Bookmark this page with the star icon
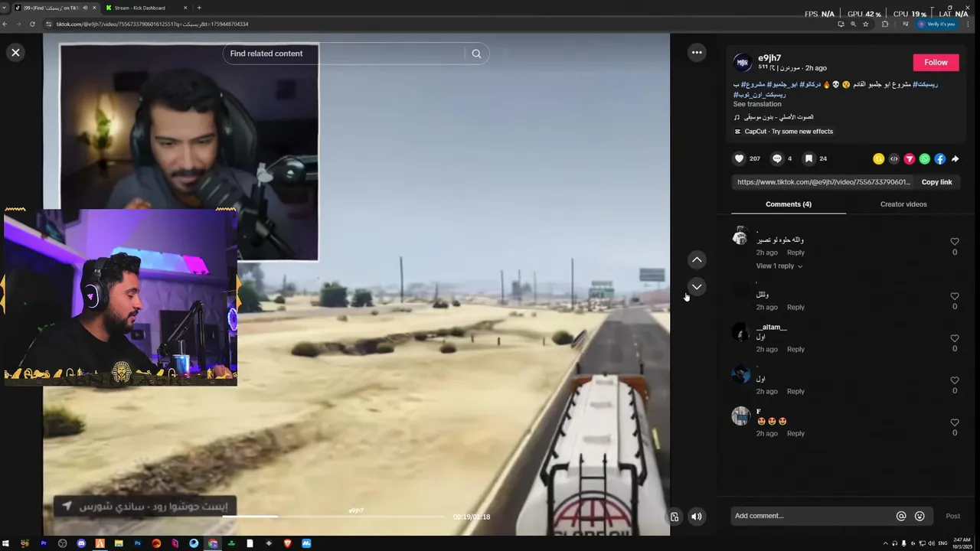Viewport: 980px width, 551px height. click(866, 24)
